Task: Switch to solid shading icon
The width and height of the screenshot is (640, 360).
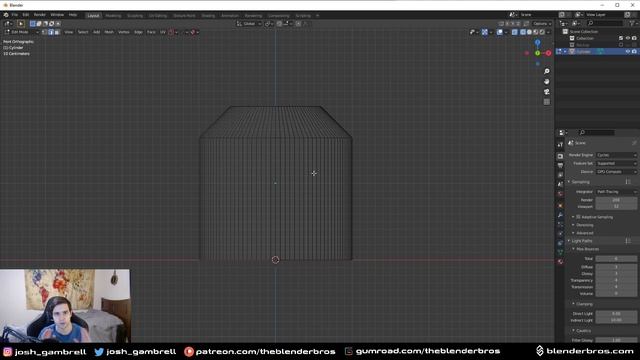Action: coord(529,32)
